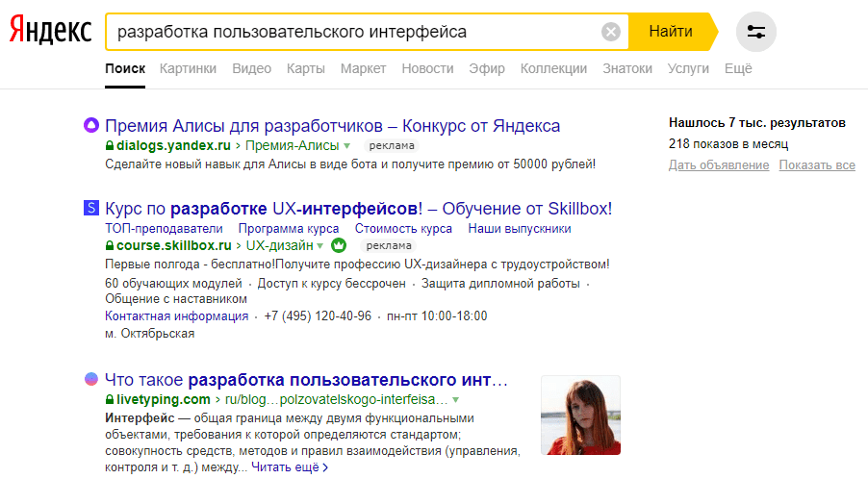Open the Коллекции tab
Screen dimensions: 868x479
(553, 68)
